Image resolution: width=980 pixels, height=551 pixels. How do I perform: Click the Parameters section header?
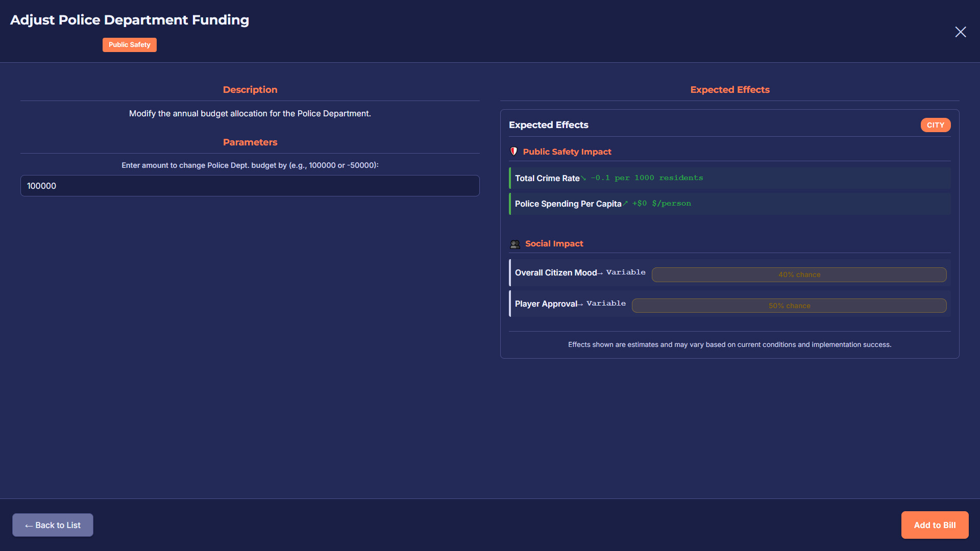coord(250,142)
